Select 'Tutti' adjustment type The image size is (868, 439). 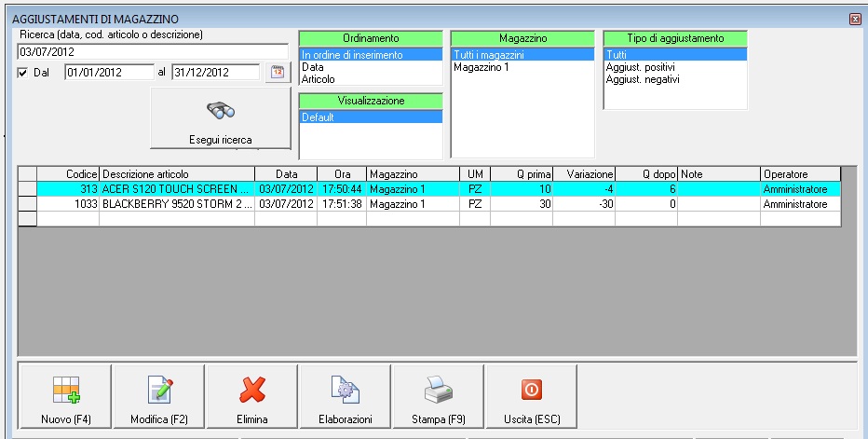[x=675, y=55]
